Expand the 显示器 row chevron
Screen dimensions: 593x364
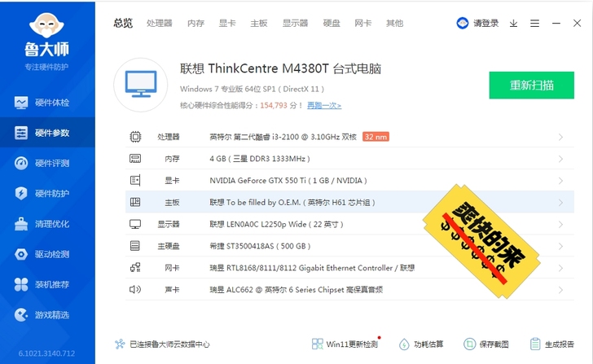(560, 225)
